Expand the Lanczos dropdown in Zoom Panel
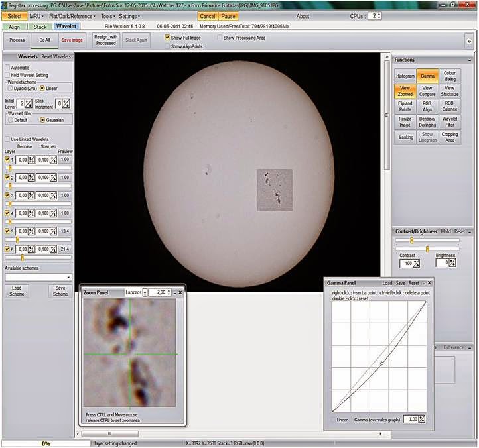 coord(145,292)
